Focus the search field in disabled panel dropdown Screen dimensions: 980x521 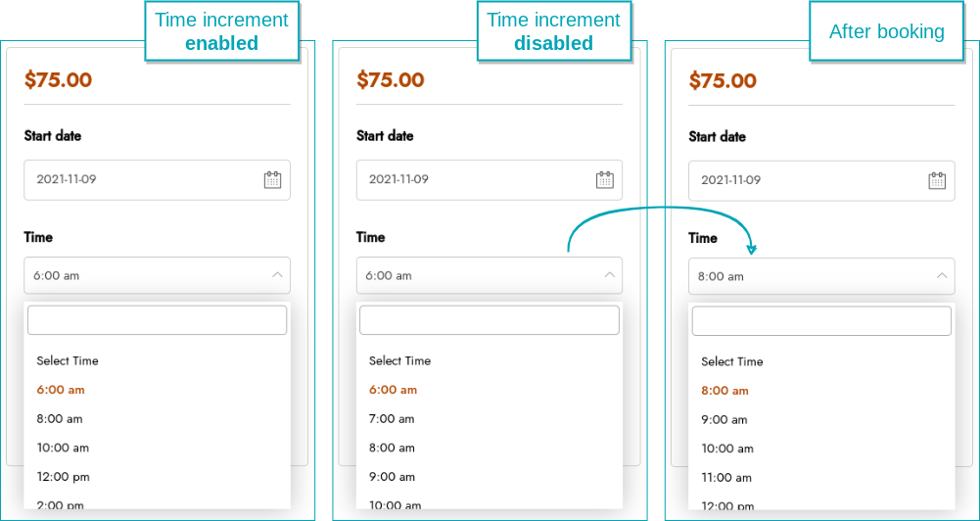[490, 320]
